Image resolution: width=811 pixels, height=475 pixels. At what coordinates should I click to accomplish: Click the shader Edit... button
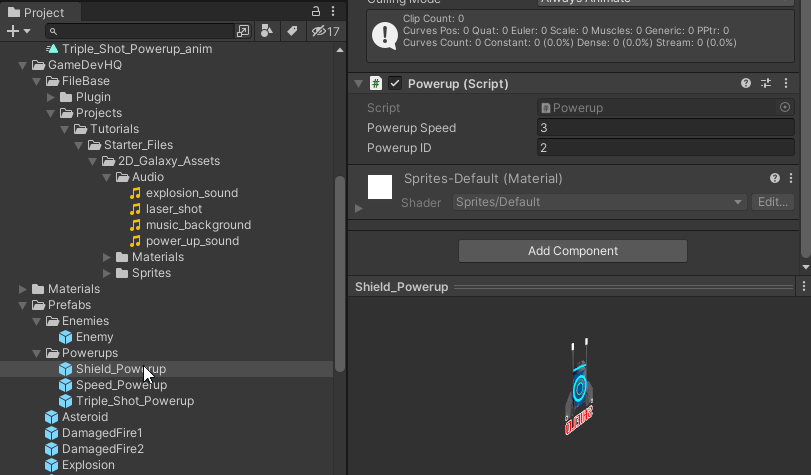click(x=773, y=202)
